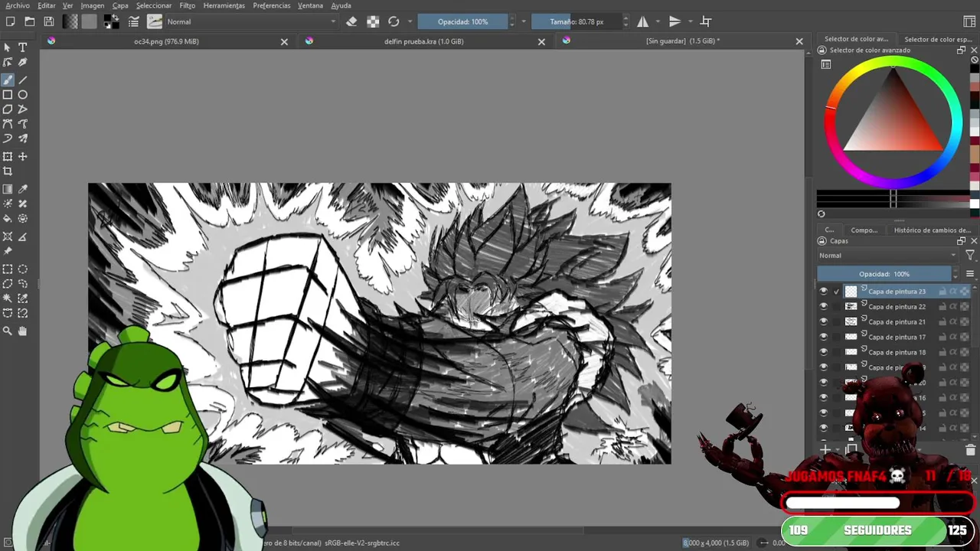Open the Herramientas menu
Viewport: 980px width, 551px height.
pos(224,5)
